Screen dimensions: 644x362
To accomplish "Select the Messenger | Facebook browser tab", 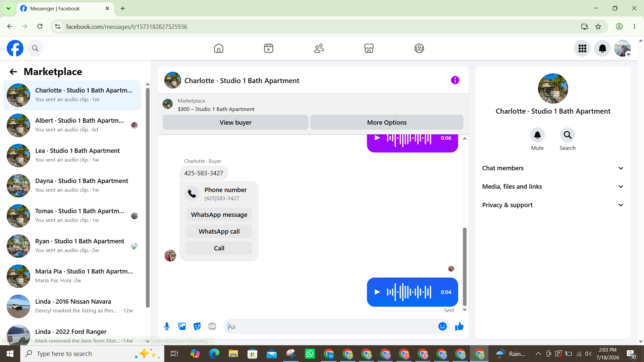I will (x=65, y=9).
